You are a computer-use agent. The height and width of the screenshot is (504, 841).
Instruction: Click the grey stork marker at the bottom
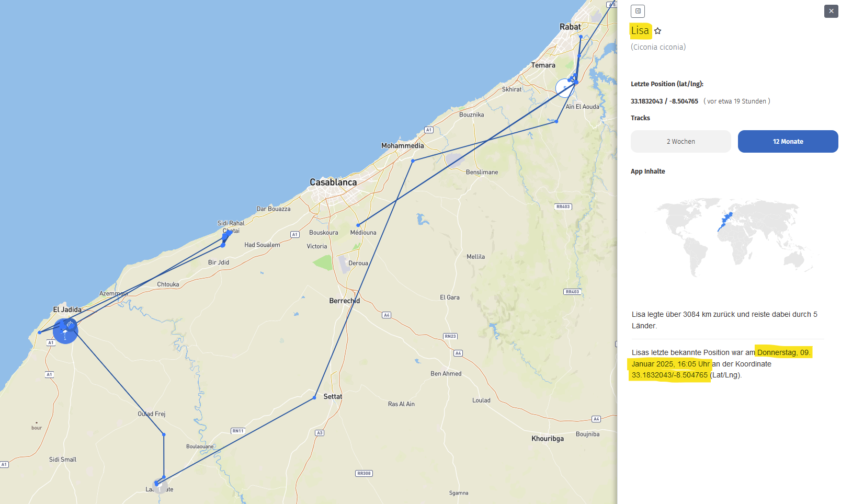click(161, 487)
